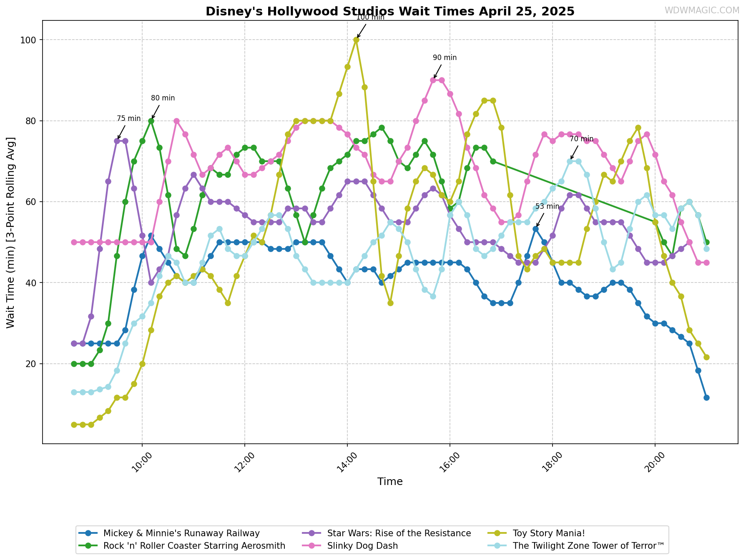Click the chart title about Hollywood Studios
The image size is (746, 560).
(390, 11)
